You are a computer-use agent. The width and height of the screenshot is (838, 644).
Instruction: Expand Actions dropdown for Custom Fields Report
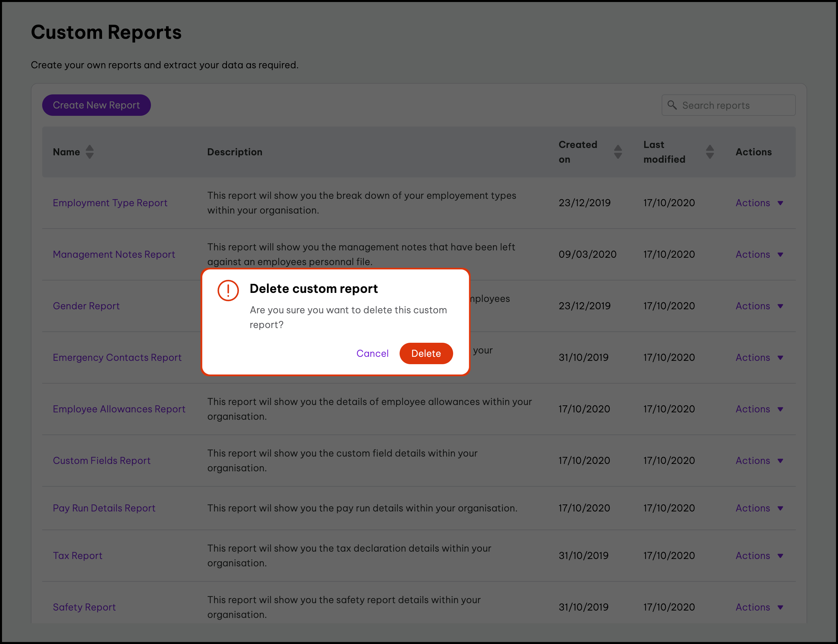(x=759, y=460)
